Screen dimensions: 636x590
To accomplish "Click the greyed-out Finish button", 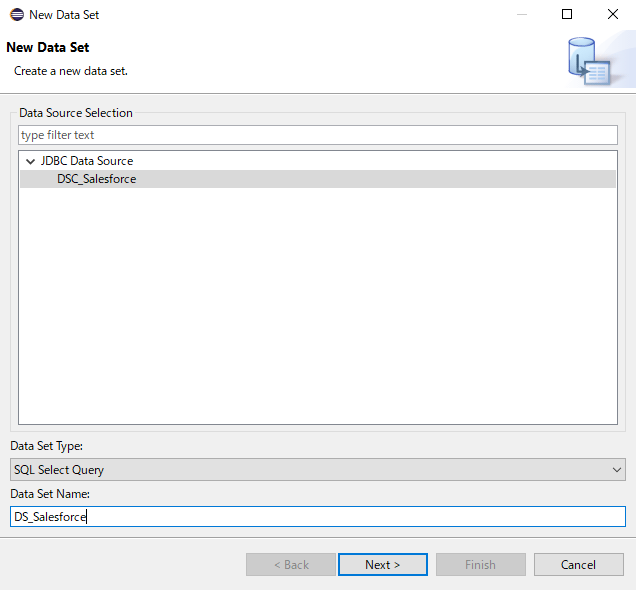I will click(481, 564).
